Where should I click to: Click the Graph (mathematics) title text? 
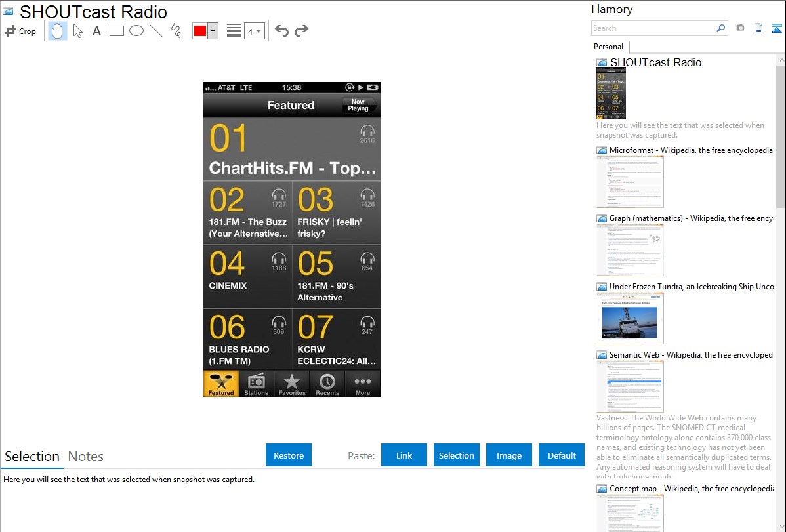691,218
